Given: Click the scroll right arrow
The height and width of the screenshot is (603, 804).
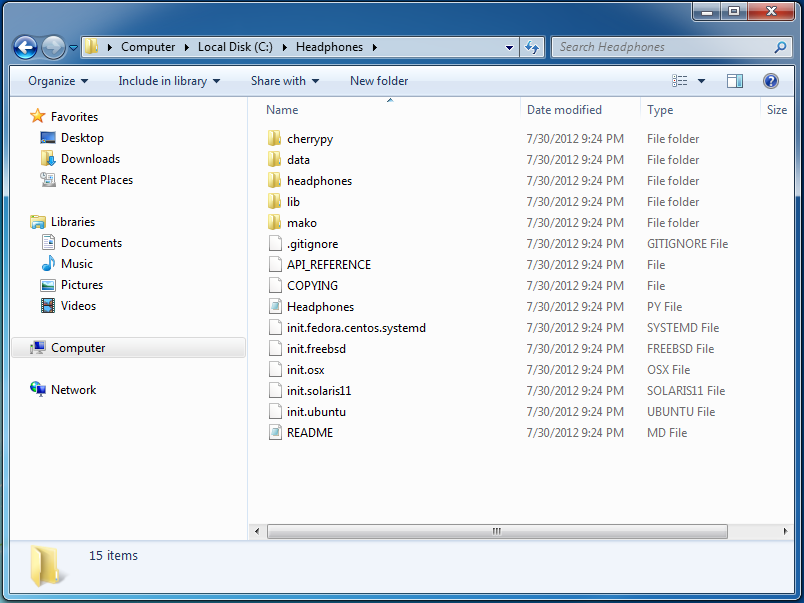Looking at the screenshot, I should (x=785, y=531).
